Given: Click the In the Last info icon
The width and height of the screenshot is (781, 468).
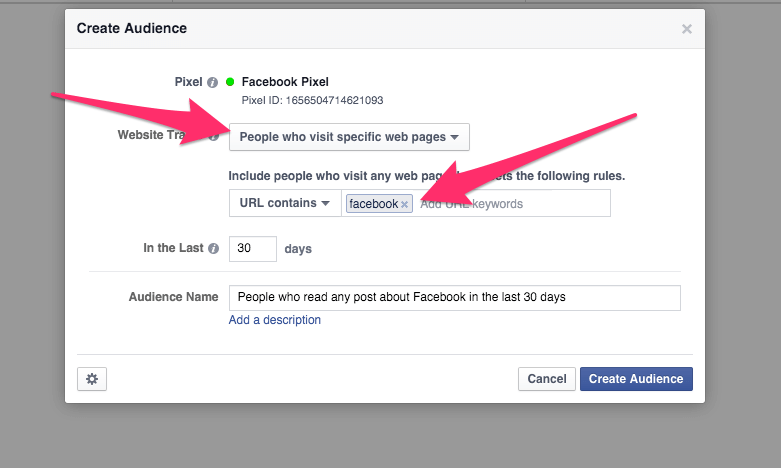Looking at the screenshot, I should point(213,249).
